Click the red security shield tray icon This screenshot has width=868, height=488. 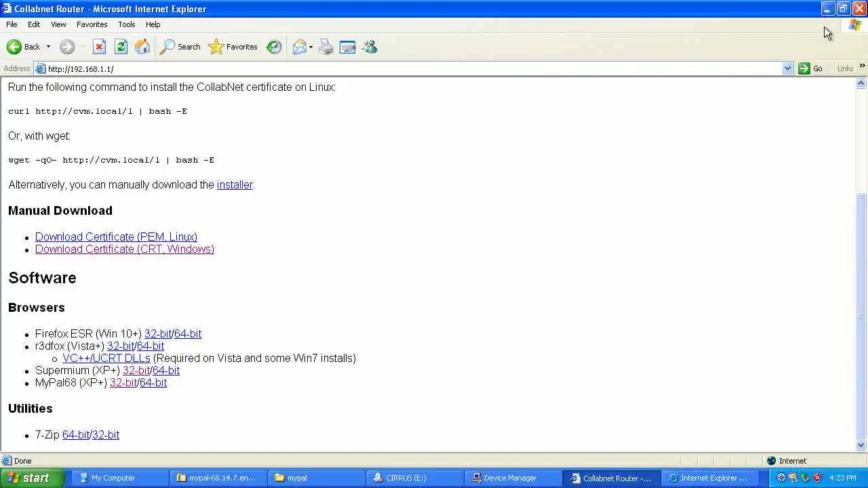817,478
